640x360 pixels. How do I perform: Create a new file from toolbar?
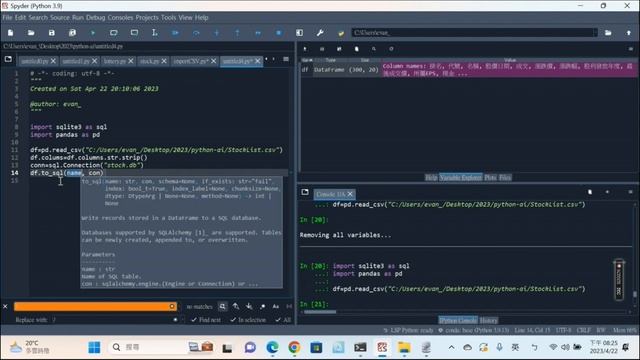point(11,33)
